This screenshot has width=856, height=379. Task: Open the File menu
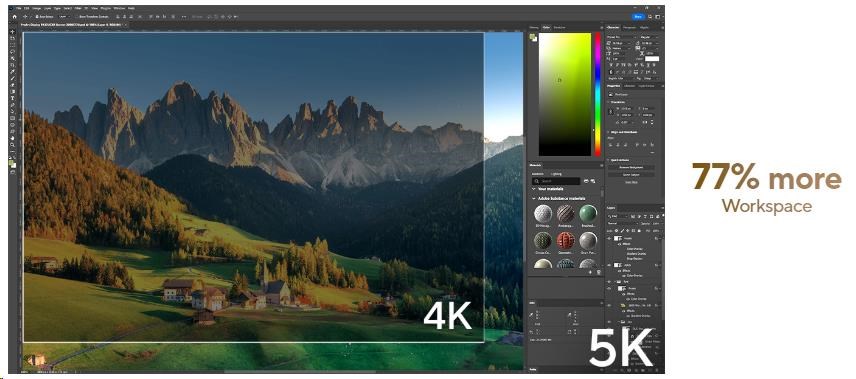(x=19, y=8)
